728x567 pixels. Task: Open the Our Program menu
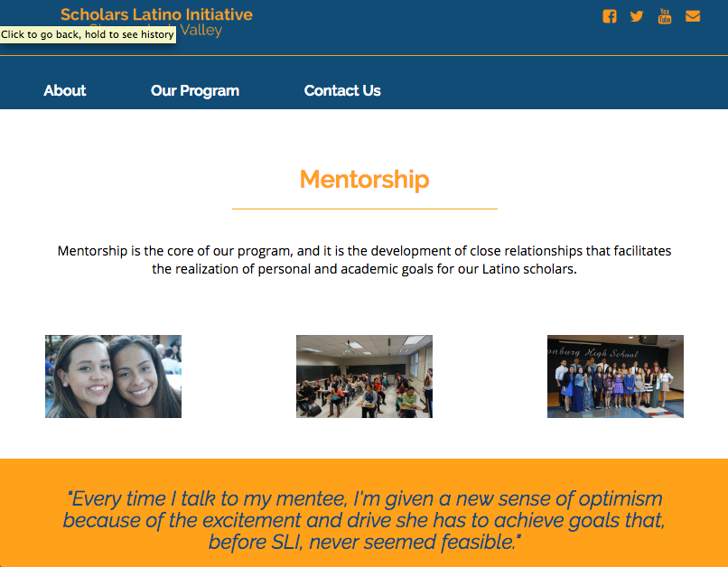click(x=195, y=90)
